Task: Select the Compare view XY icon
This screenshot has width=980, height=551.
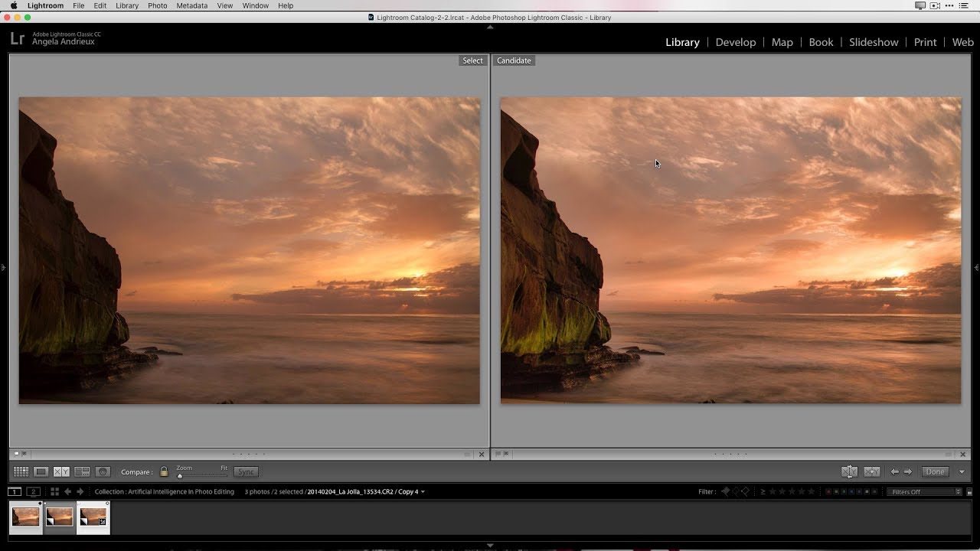Action: coord(61,471)
